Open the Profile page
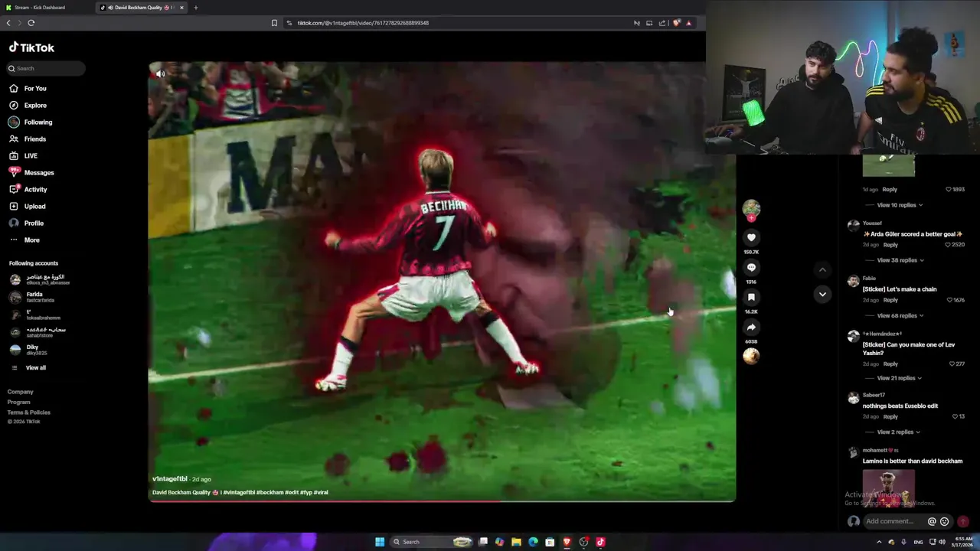Image resolution: width=980 pixels, height=551 pixels. click(27, 223)
